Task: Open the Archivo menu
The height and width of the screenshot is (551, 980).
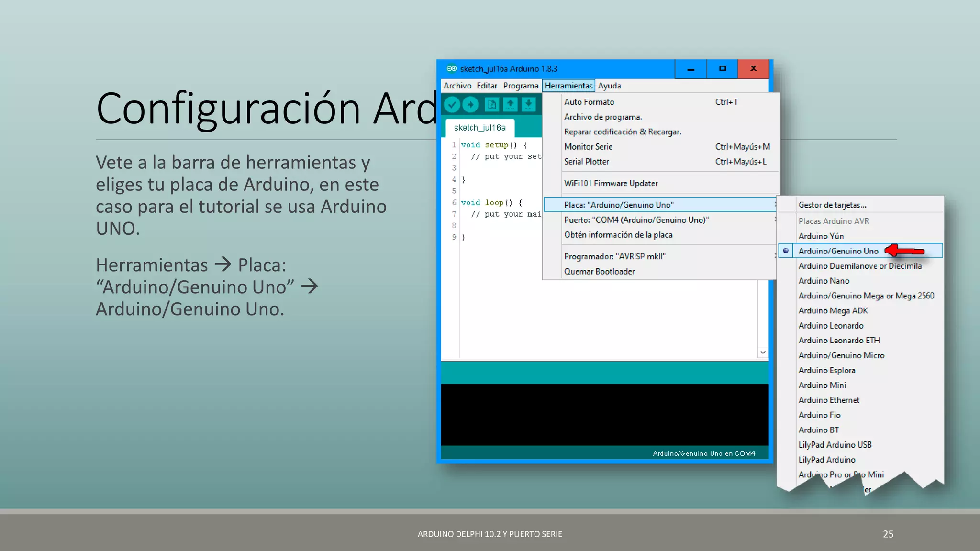Action: pos(457,86)
